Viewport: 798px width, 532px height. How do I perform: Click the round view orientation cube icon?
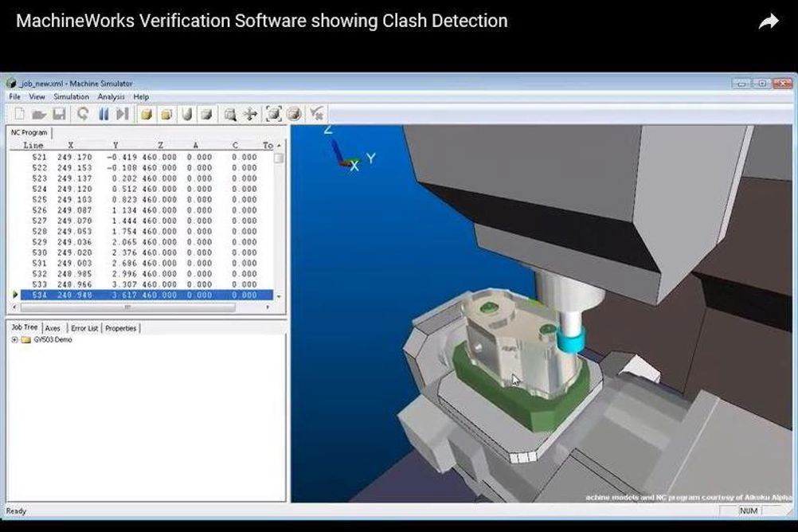point(294,114)
